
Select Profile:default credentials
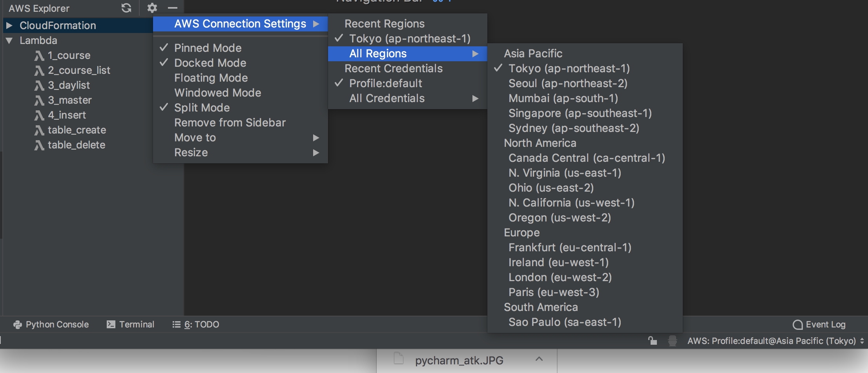pyautogui.click(x=407, y=83)
